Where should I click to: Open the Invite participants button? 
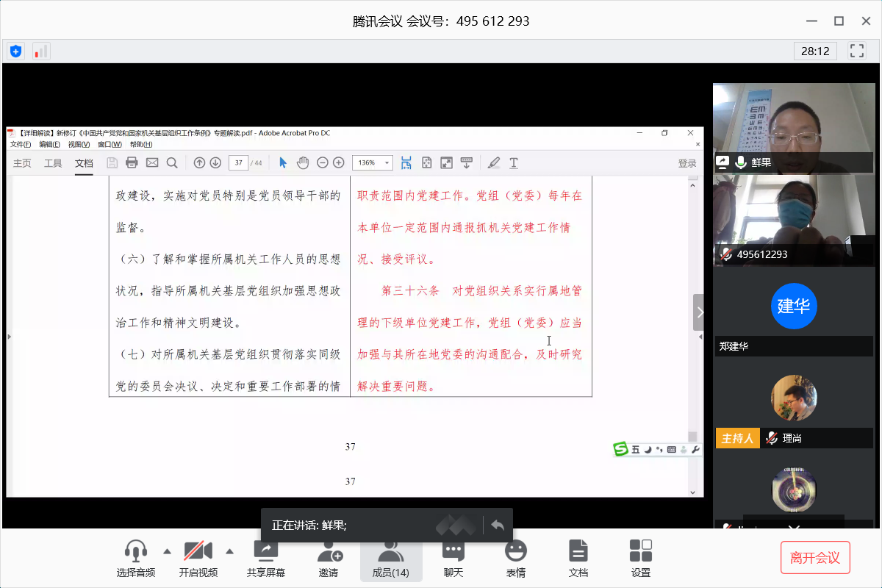point(329,559)
